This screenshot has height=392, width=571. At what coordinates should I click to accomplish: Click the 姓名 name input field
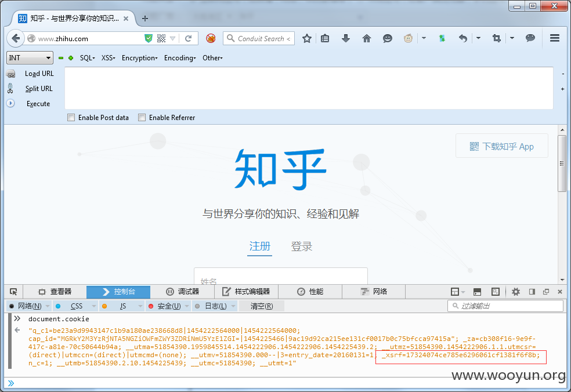[x=281, y=277]
